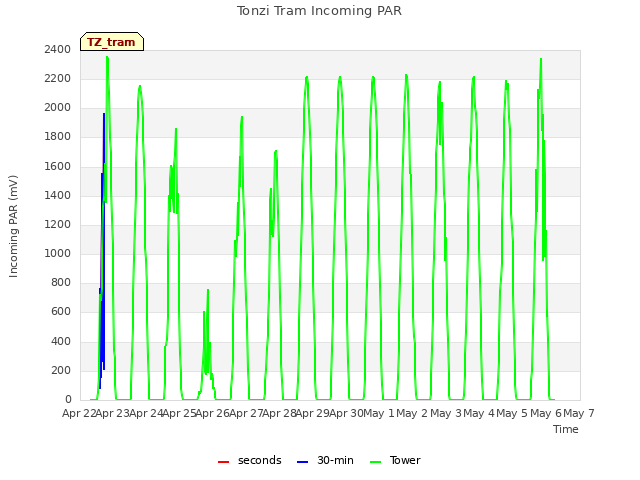640x480 pixels.
Task: Click the 600 y-axis tick label
Action: tap(61, 312)
